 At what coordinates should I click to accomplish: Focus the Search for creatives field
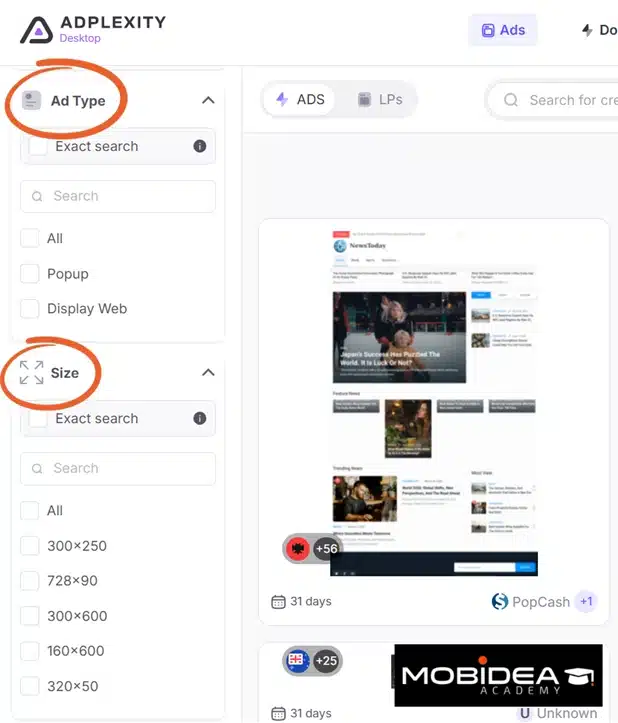(553, 100)
